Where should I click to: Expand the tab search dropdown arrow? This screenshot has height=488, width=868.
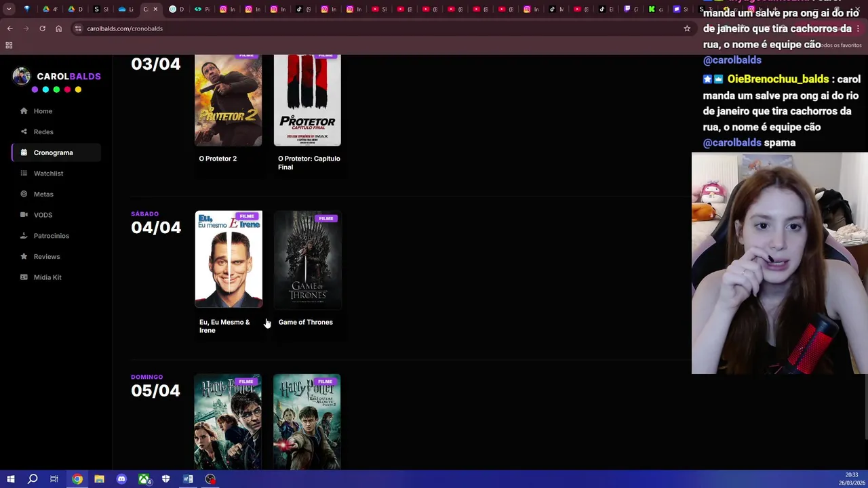(x=9, y=9)
